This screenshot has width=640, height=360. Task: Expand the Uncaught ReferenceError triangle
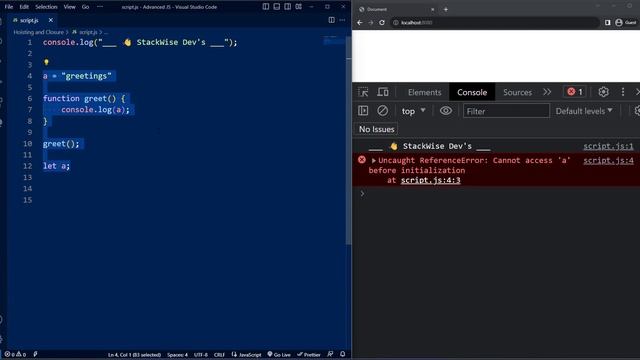click(373, 160)
